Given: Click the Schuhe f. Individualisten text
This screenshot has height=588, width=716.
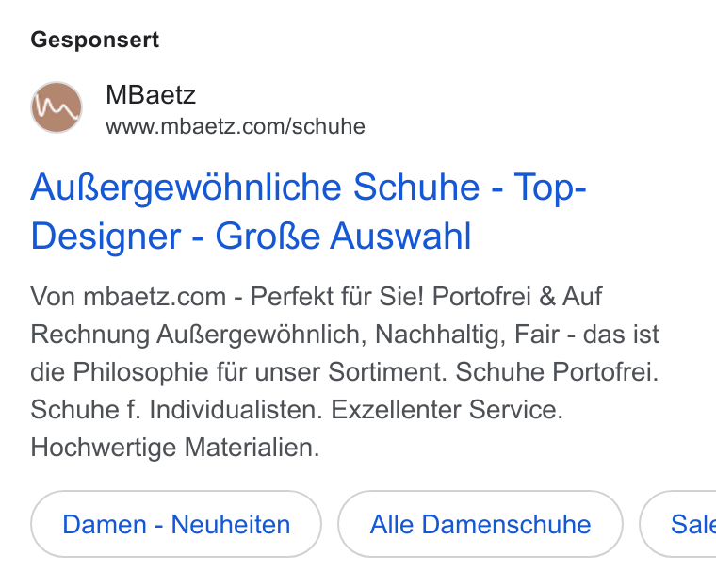Looking at the screenshot, I should click(176, 409).
